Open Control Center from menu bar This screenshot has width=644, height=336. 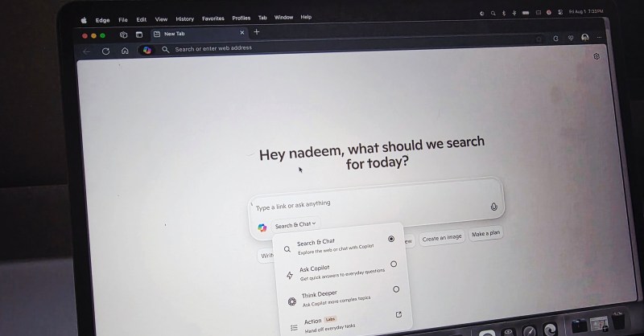click(x=560, y=12)
